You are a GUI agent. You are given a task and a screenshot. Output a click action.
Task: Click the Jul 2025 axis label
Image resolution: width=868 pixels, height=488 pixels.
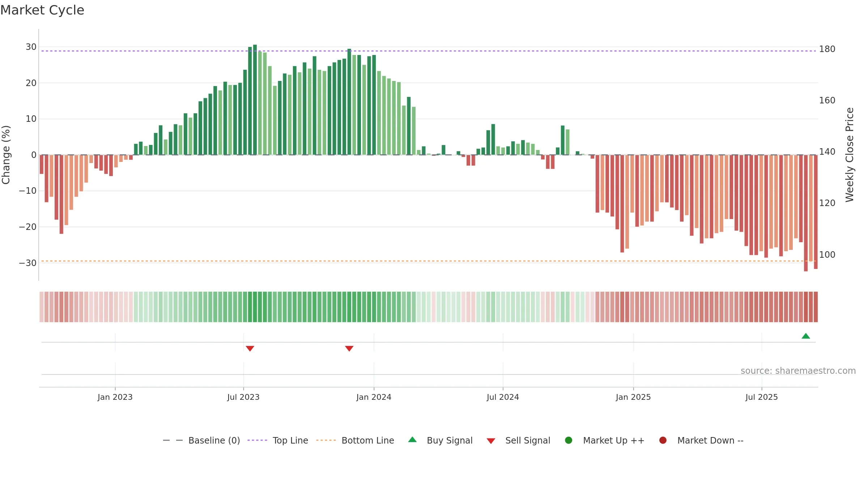pyautogui.click(x=762, y=397)
